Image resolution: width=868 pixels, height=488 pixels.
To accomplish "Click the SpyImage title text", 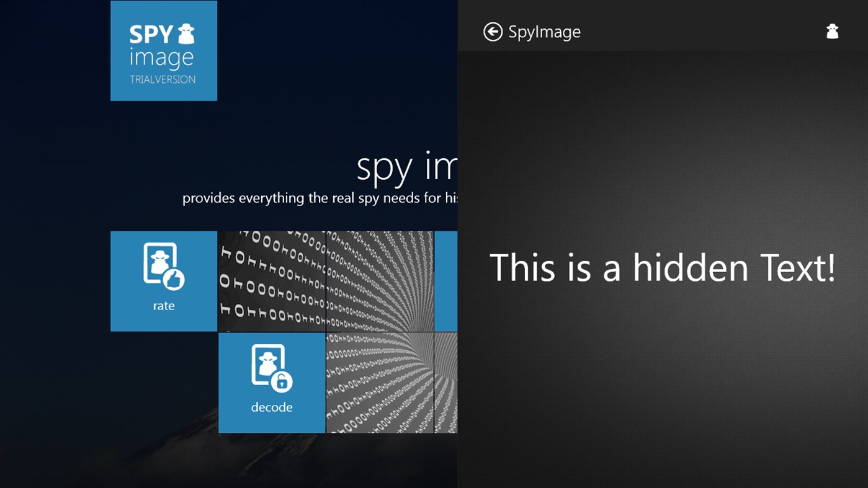I will pyautogui.click(x=544, y=31).
